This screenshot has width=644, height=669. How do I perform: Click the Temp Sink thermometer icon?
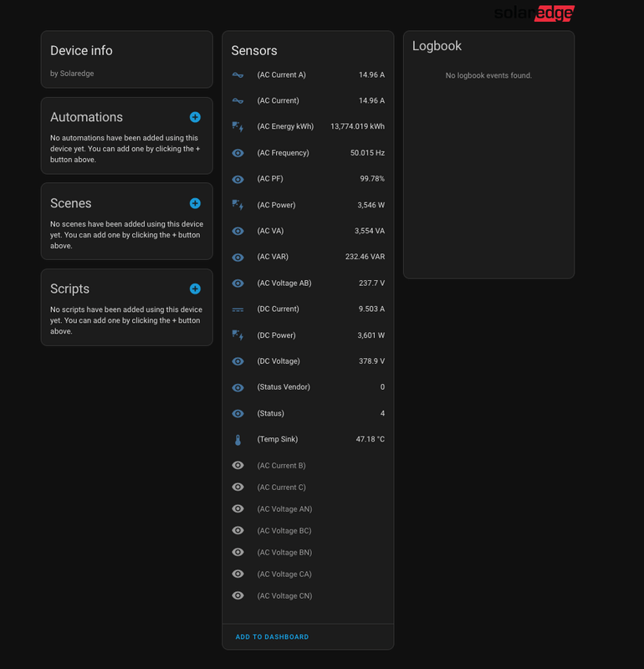[238, 440]
